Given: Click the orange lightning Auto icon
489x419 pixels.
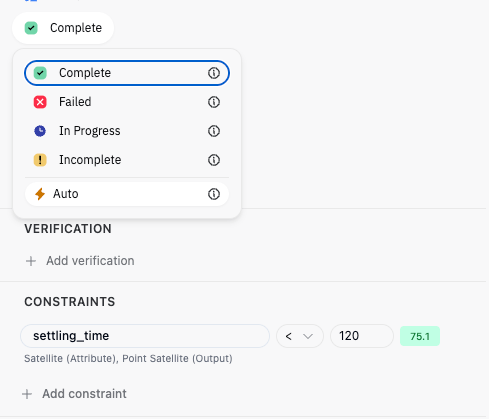Looking at the screenshot, I should pos(40,194).
